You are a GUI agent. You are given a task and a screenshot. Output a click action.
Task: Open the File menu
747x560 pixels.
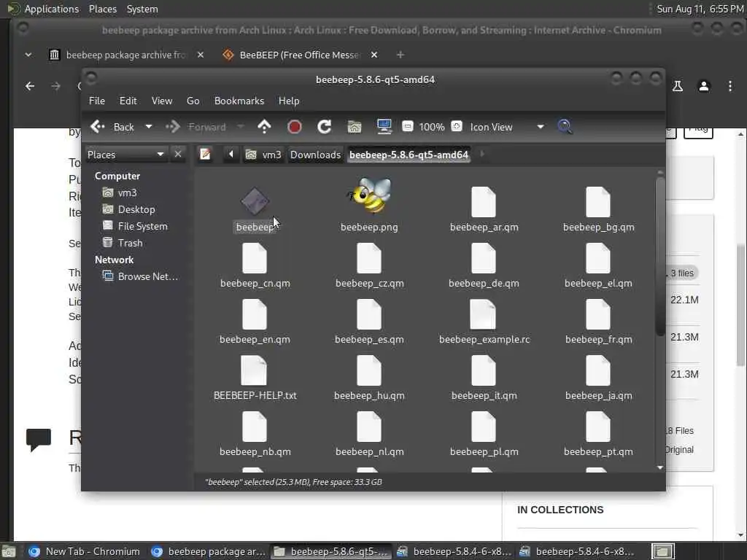(97, 101)
